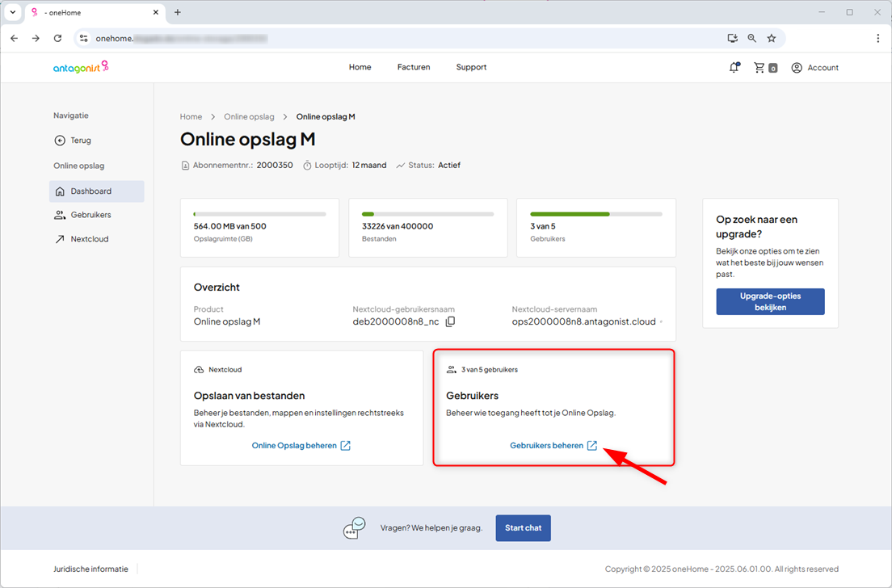Click the install app icon in address bar
The height and width of the screenshot is (588, 892).
pyautogui.click(x=733, y=38)
